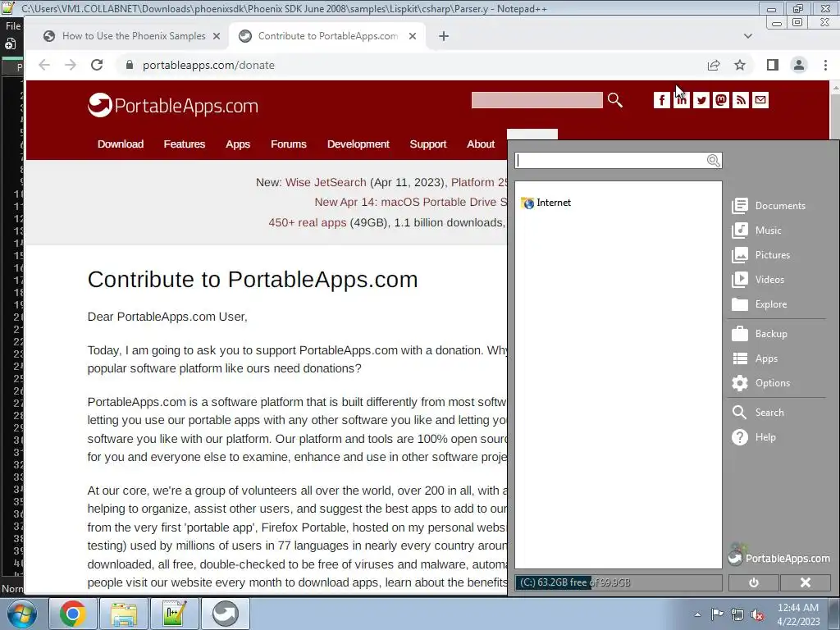Reload the current page
This screenshot has height=630, width=840.
coord(97,65)
